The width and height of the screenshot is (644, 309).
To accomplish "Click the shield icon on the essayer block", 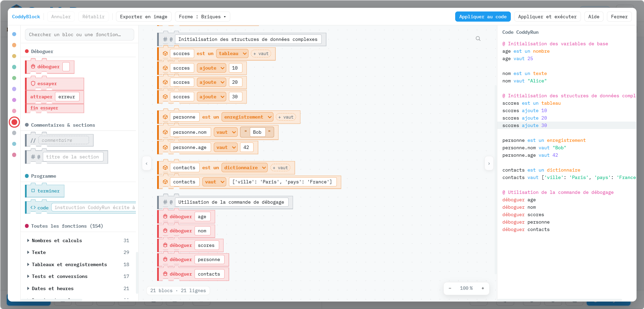I will click(33, 83).
